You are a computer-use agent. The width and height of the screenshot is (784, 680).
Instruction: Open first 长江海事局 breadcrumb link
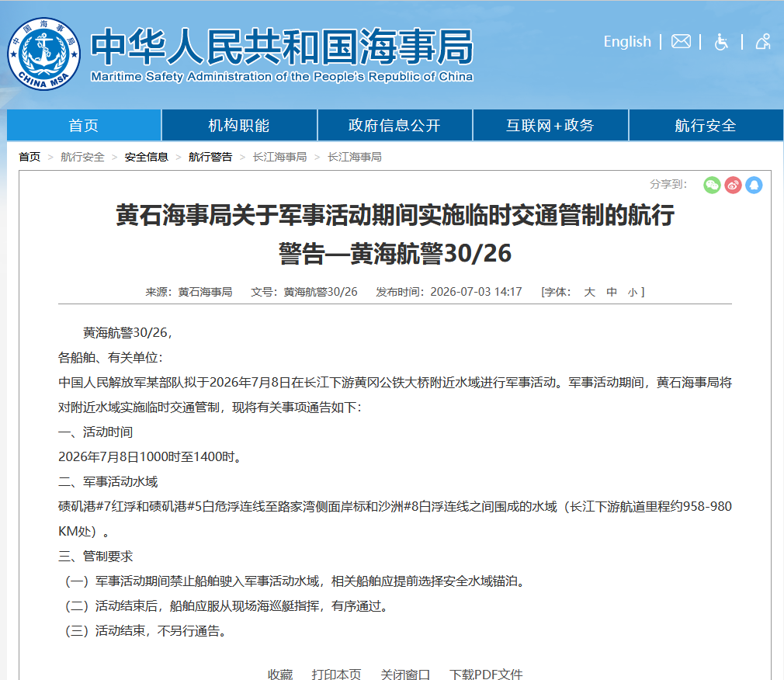coord(279,157)
